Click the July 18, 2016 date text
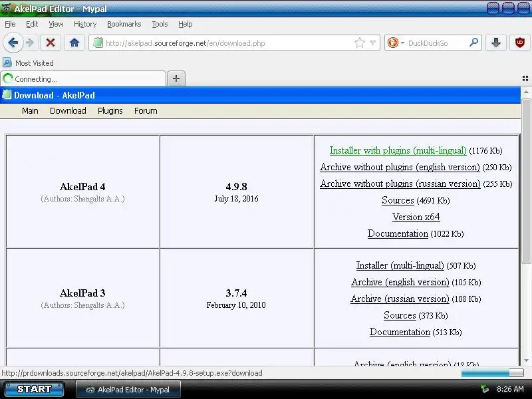Screen dimensions: 532x399 (x=236, y=199)
